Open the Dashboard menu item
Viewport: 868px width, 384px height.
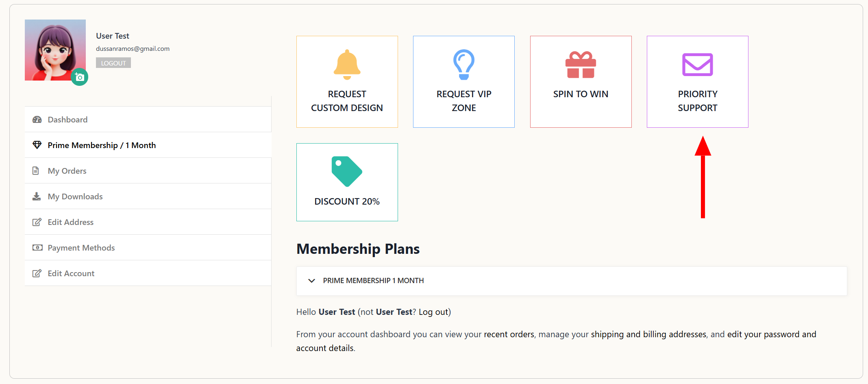click(67, 120)
